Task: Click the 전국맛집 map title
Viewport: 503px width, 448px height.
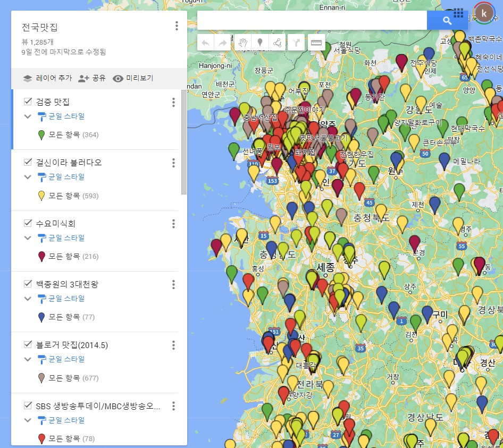Action: (39, 27)
